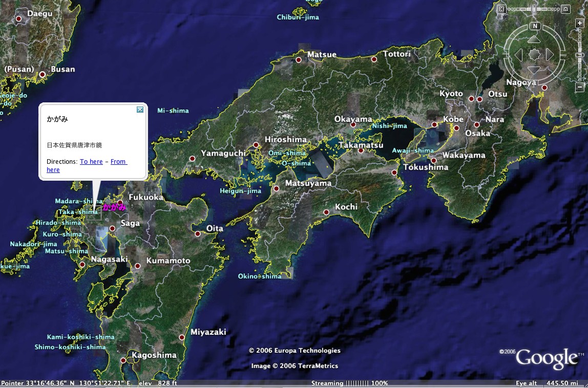
Task: Close the かがみ info balloon
Action: tap(140, 110)
